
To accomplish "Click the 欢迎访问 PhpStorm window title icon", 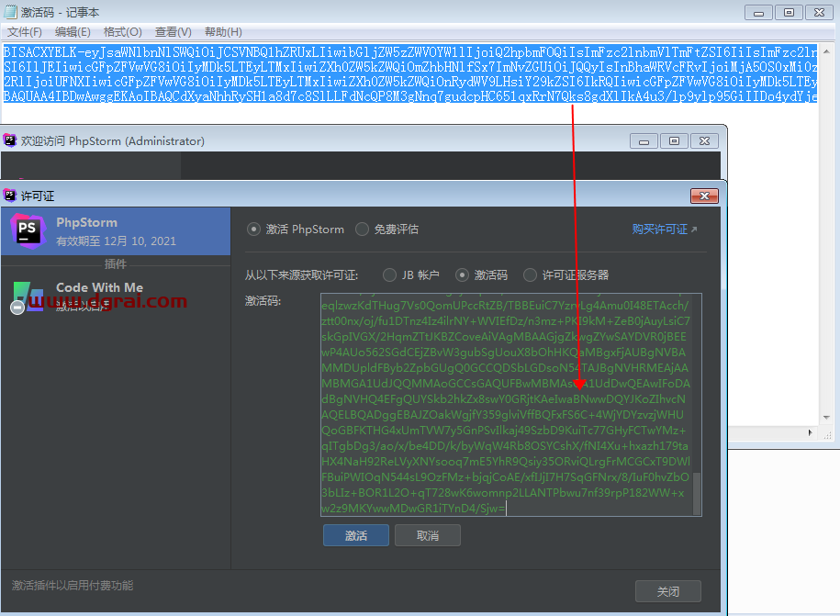I will [x=10, y=140].
